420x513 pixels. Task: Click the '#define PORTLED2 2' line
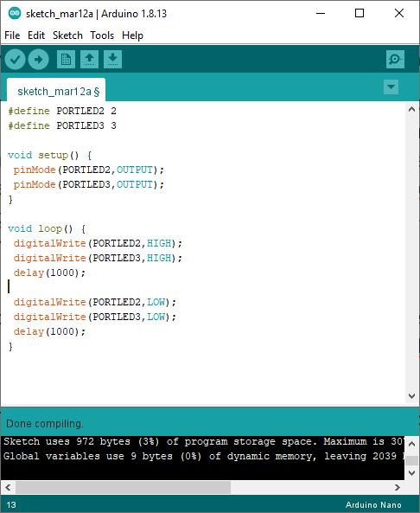point(62,111)
